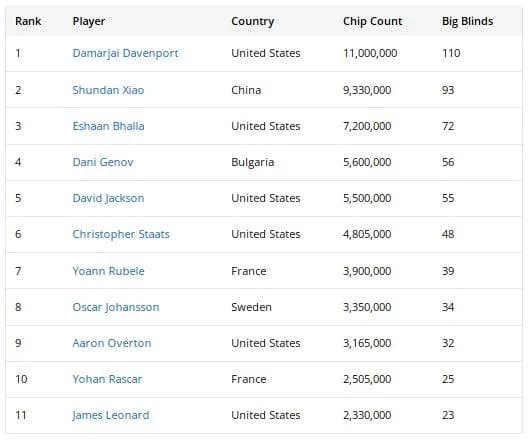Screen dimensions: 529x444
Task: Click the James Leonard name link
Action: [x=111, y=415]
